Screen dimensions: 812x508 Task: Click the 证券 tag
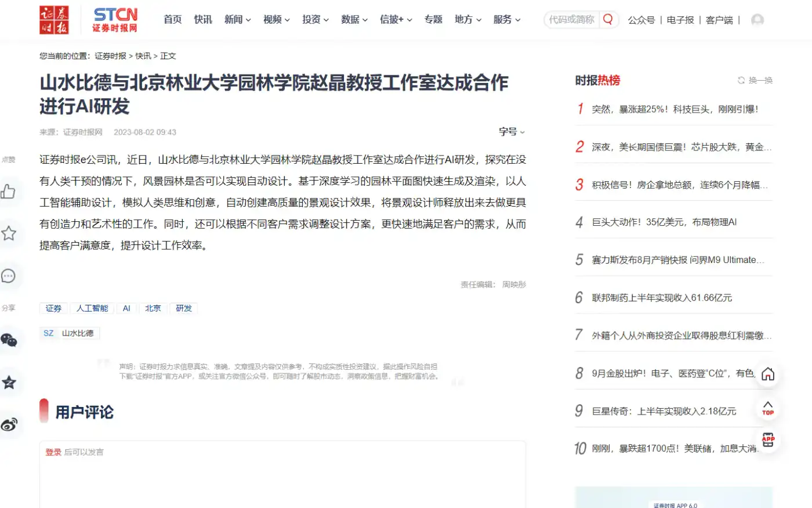(53, 308)
